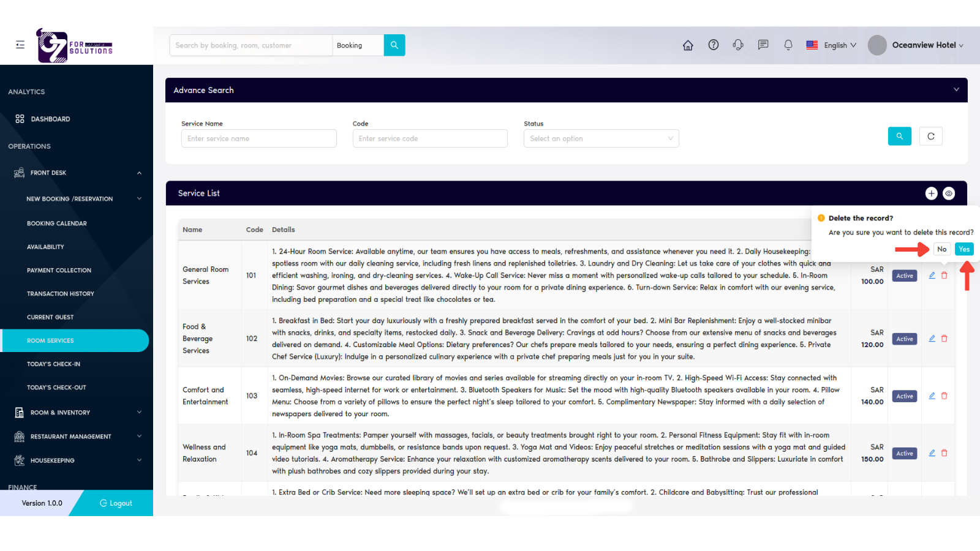Select Payment Collection menu item

coord(59,270)
